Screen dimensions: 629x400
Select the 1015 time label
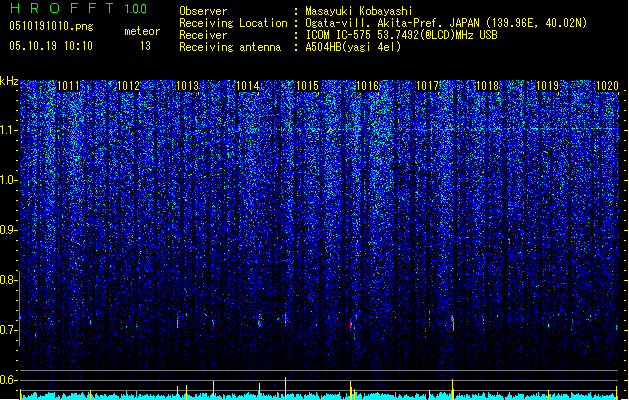(x=307, y=86)
